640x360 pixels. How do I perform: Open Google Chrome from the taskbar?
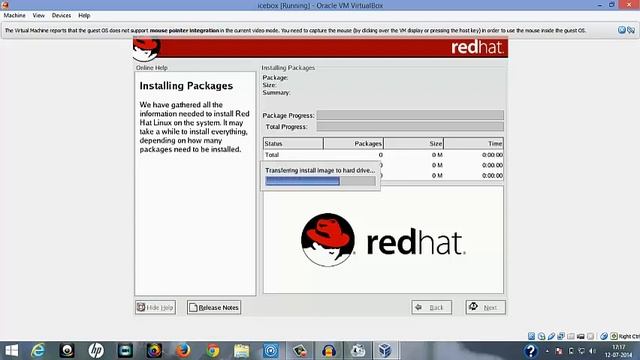pyautogui.click(x=212, y=351)
